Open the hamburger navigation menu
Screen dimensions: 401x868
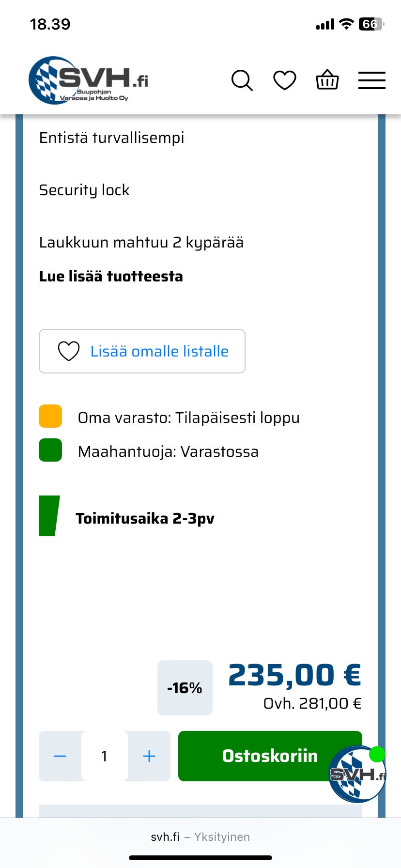[371, 80]
